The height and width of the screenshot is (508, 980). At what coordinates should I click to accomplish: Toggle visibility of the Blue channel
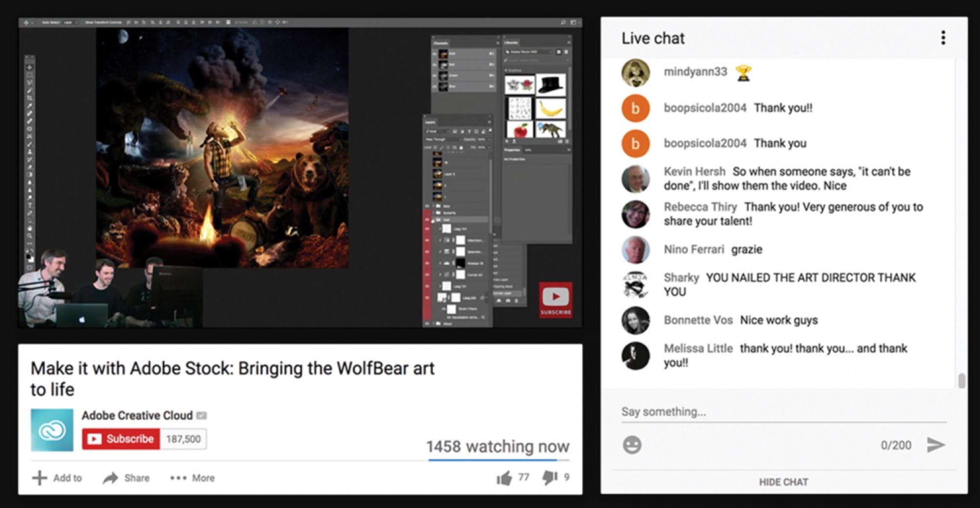(435, 87)
